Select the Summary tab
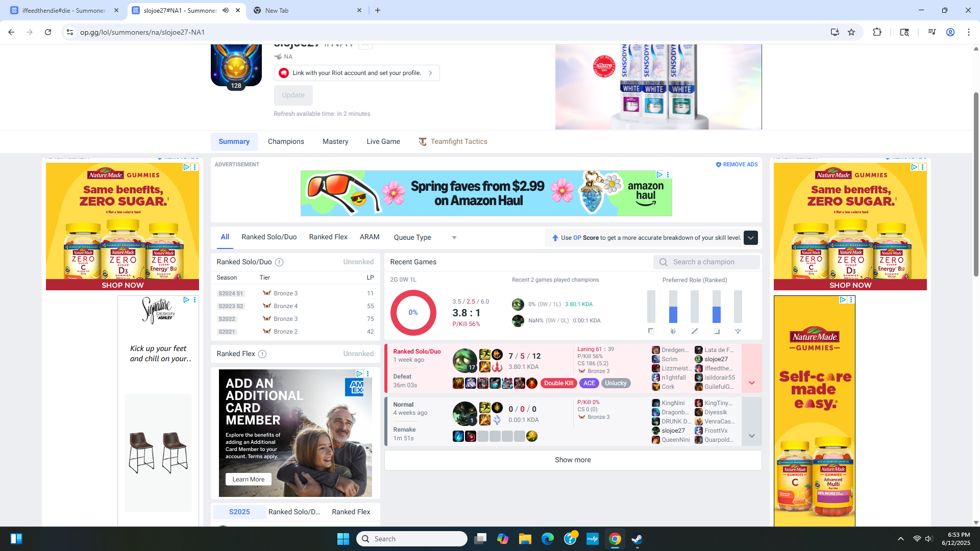This screenshot has width=980, height=551. coord(234,142)
